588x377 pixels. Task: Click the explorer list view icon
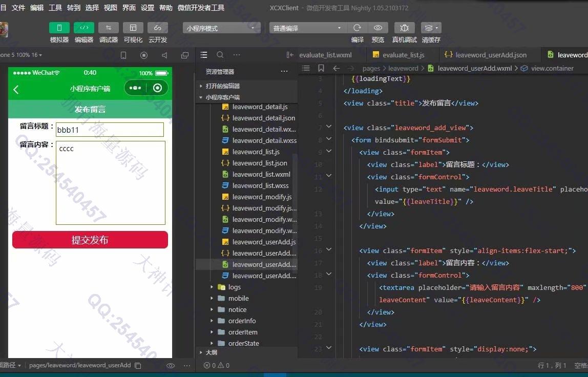click(x=204, y=55)
